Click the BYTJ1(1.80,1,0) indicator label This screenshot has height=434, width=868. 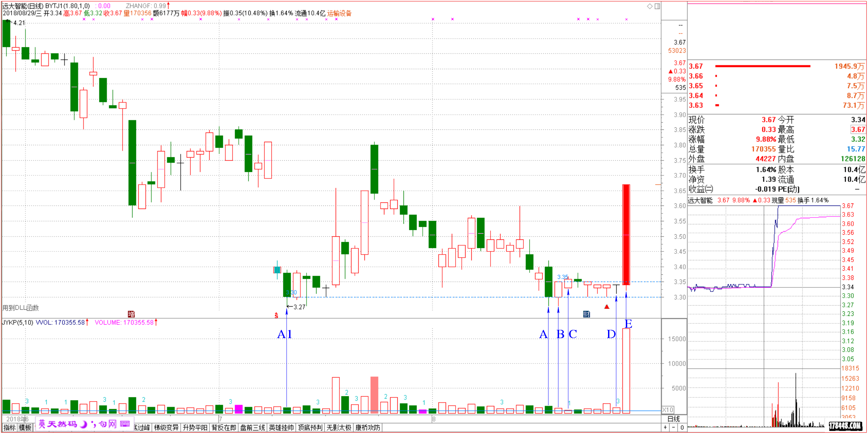(x=67, y=6)
